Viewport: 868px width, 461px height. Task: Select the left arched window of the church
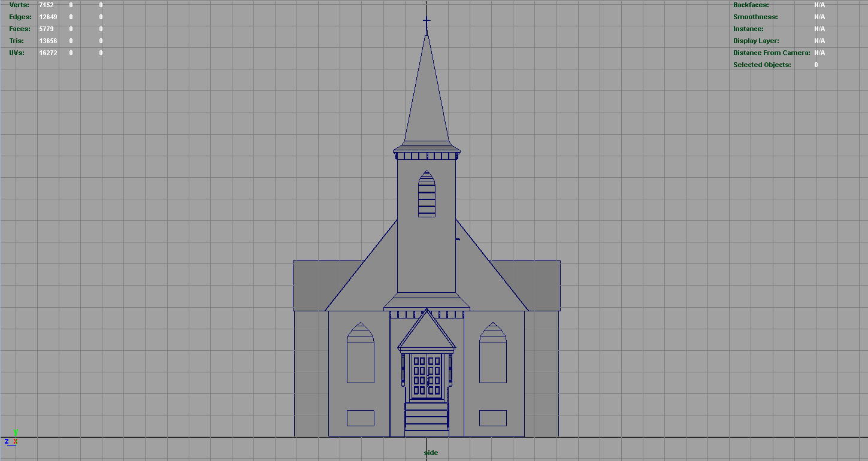pyautogui.click(x=361, y=353)
